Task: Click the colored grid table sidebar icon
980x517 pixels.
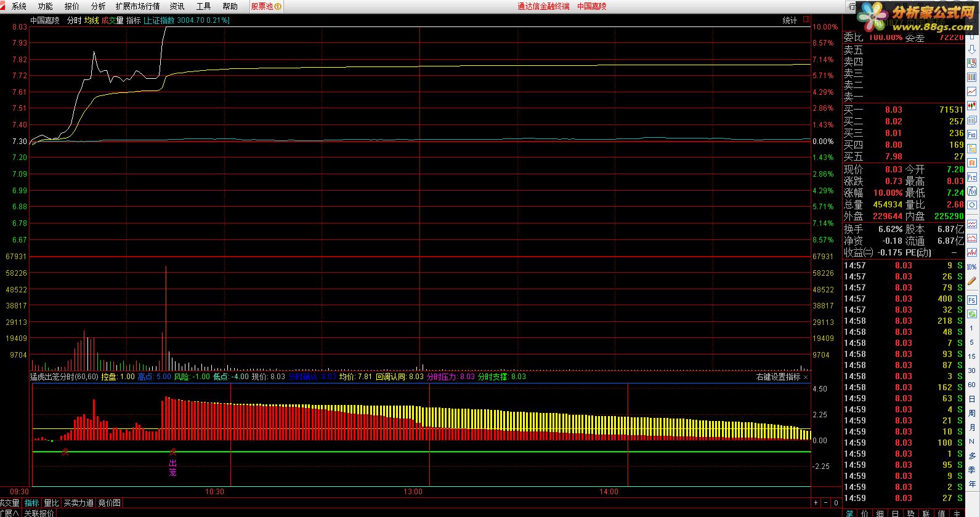Action: [x=972, y=78]
